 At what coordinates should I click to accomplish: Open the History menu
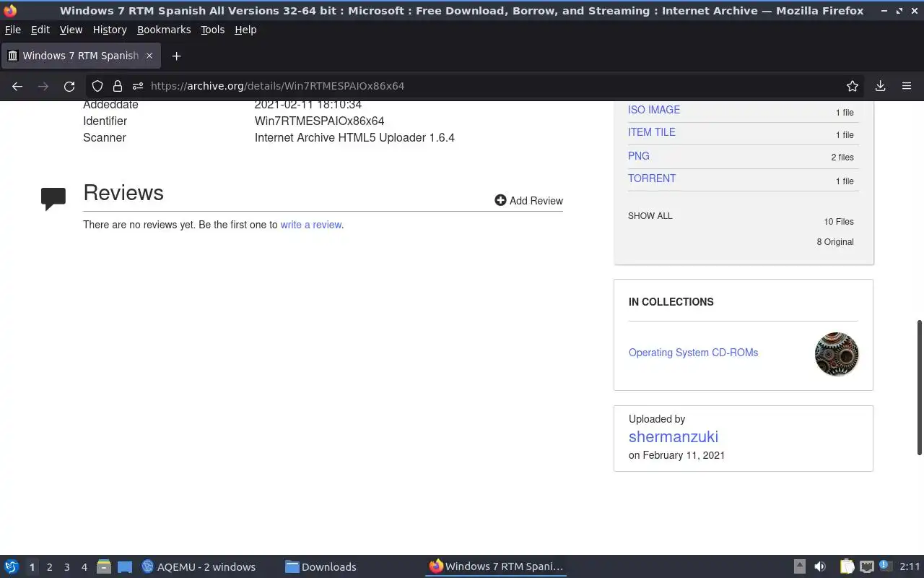tap(110, 30)
